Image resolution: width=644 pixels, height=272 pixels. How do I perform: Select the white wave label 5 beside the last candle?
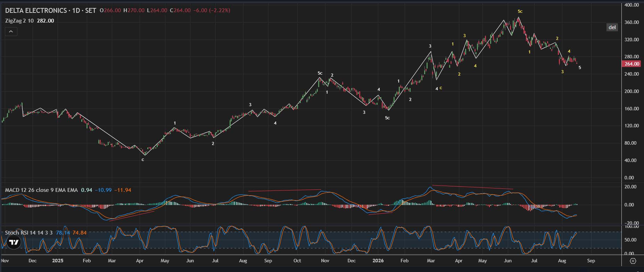(x=580, y=68)
